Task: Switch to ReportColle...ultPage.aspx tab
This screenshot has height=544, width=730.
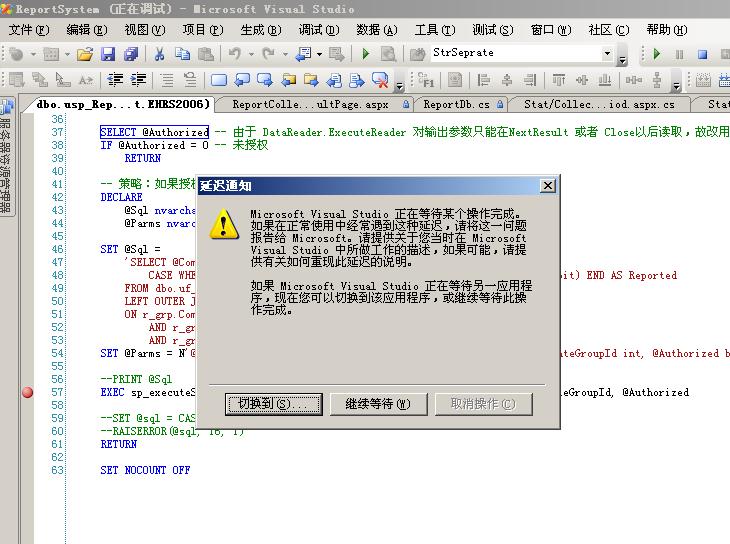Action: point(316,104)
